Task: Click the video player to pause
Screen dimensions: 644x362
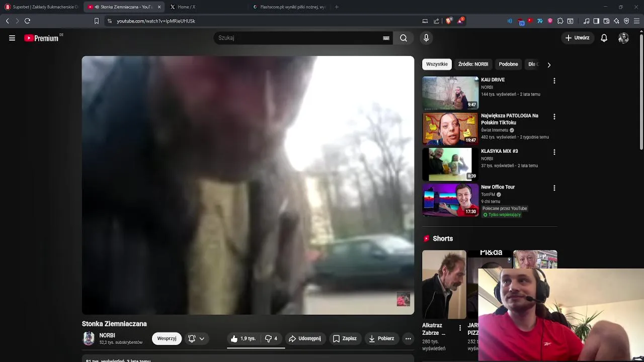Action: [x=248, y=185]
